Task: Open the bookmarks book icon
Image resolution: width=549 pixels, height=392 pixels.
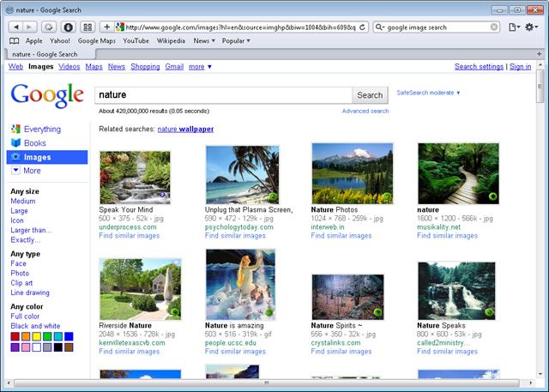Action: 14,41
